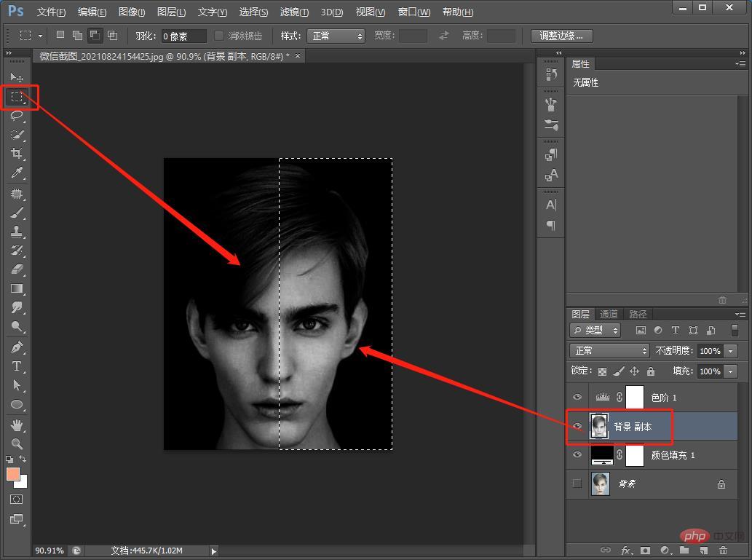The image size is (752, 560).
Task: Click the add layer style fx icon
Action: (626, 551)
